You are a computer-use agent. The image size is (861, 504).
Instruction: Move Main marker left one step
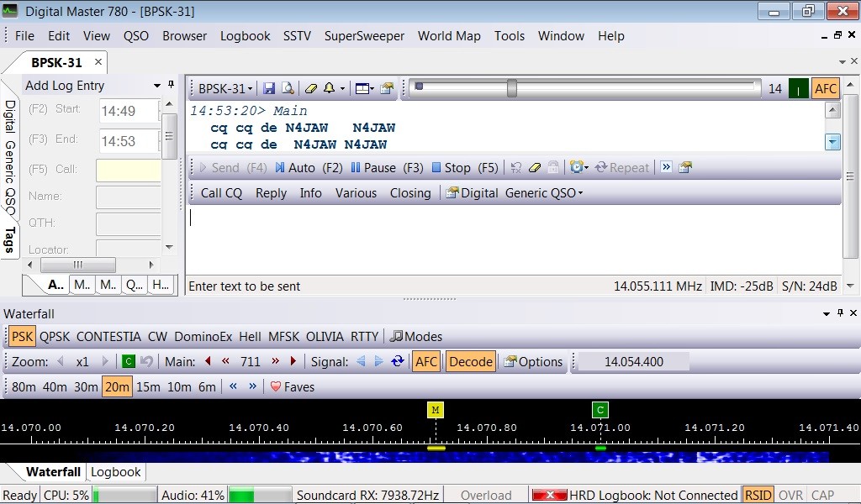click(x=209, y=361)
